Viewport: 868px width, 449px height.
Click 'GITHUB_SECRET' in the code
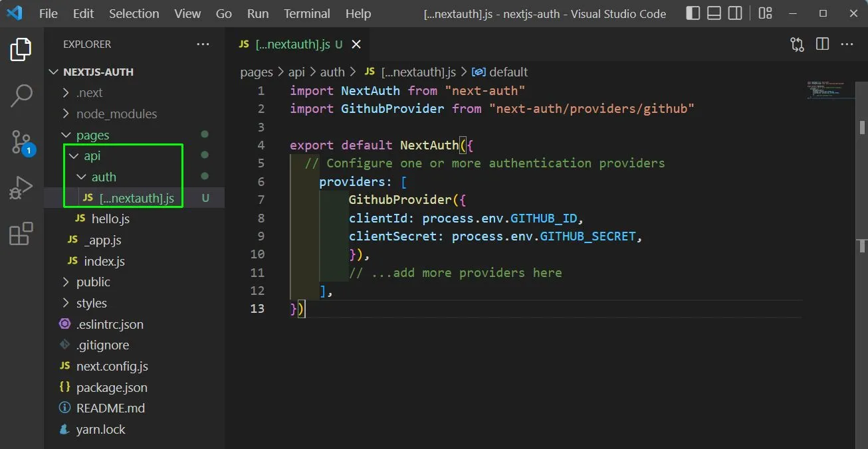click(588, 236)
